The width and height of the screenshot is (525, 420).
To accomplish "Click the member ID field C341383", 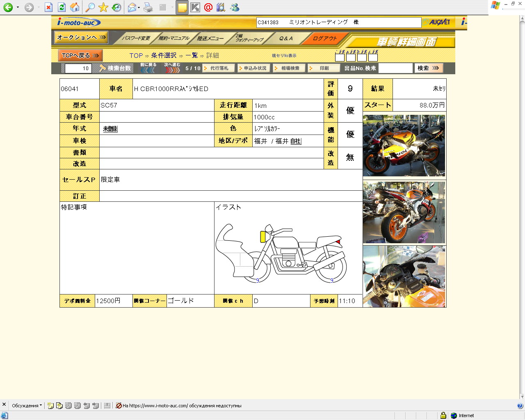I will 339,22.
